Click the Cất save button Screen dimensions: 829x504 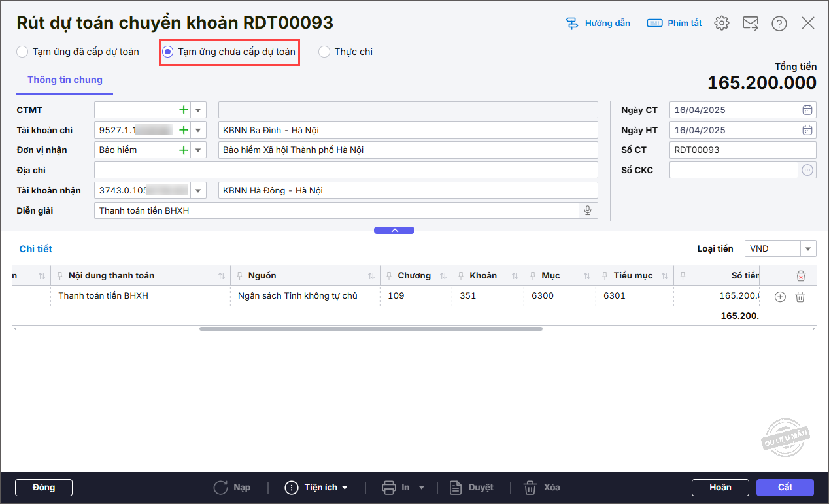tap(785, 487)
